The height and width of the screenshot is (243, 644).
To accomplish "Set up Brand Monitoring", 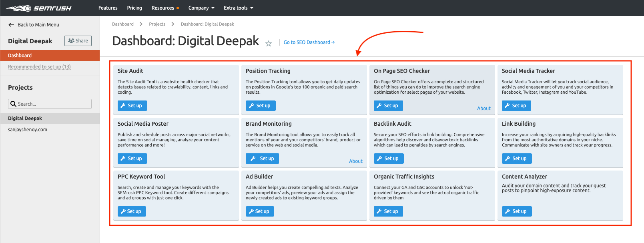I will tap(262, 159).
